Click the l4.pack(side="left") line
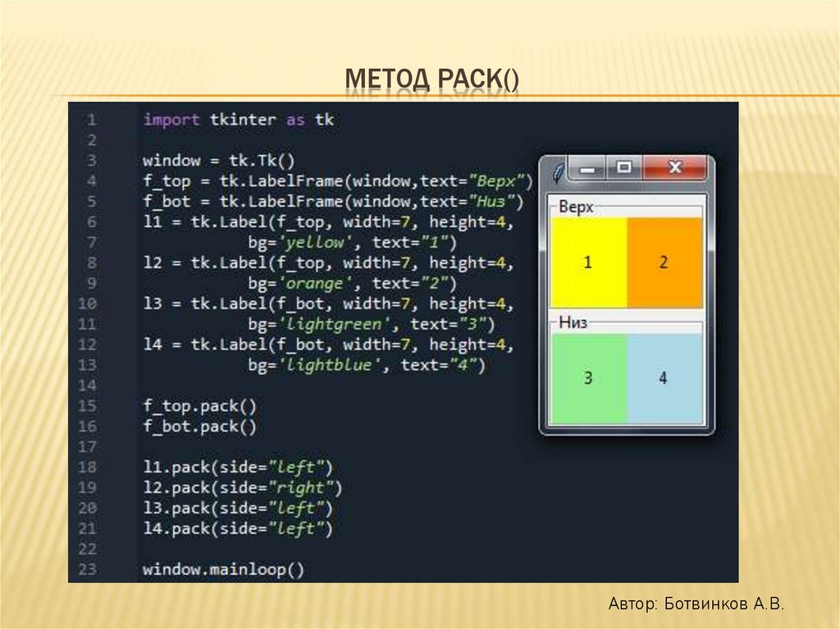 tap(238, 529)
